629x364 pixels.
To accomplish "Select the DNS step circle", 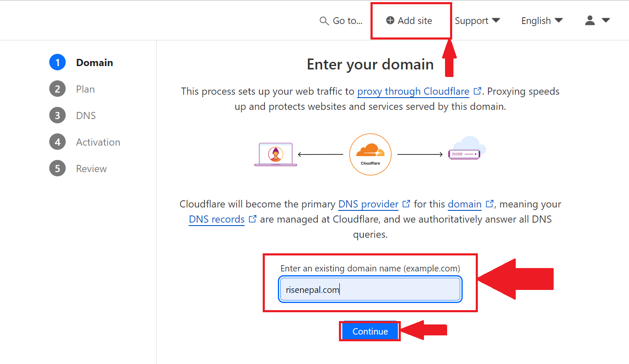I will coord(57,115).
